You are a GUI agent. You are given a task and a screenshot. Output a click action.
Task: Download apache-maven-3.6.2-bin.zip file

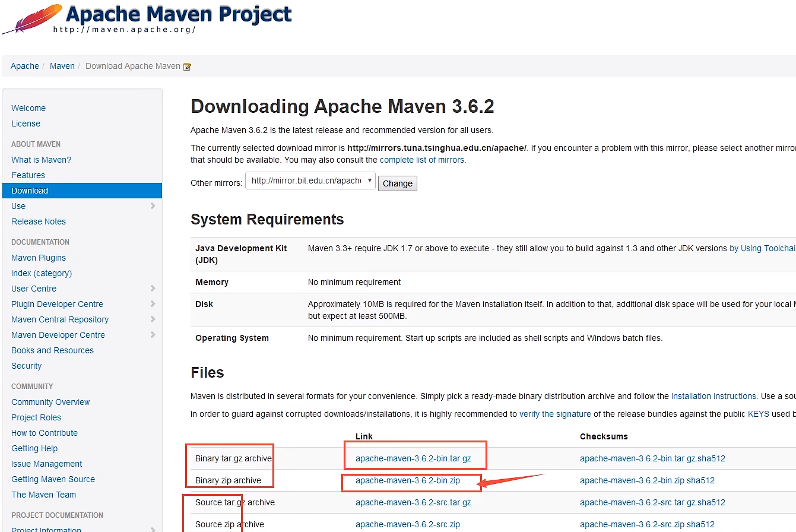tap(408, 480)
